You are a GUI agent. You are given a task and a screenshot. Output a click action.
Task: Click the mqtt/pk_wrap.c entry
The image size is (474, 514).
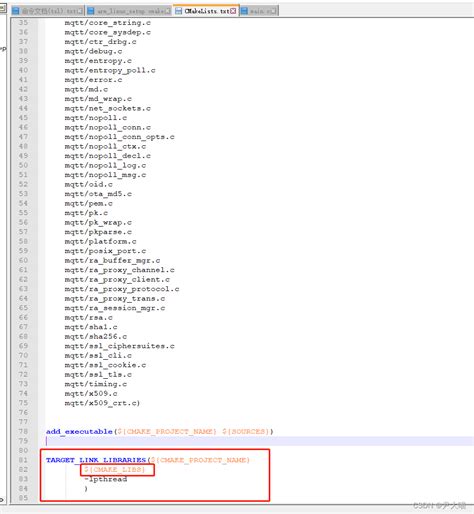98,222
